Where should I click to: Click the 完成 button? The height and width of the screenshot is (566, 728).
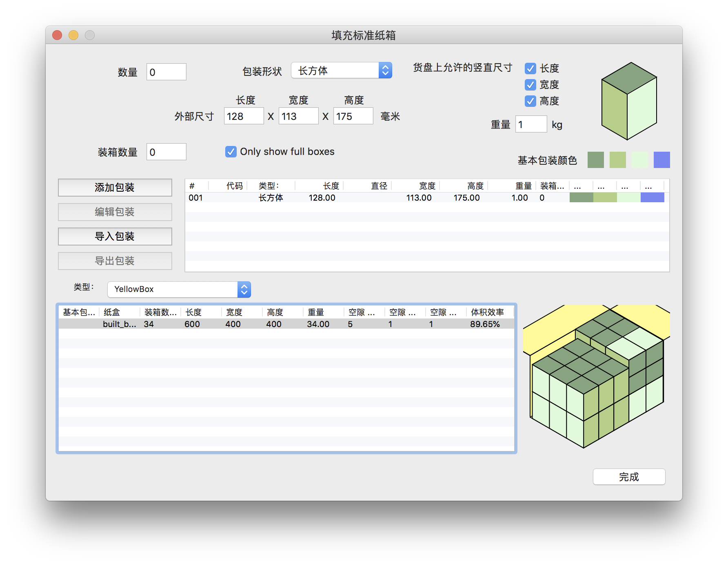pyautogui.click(x=629, y=477)
